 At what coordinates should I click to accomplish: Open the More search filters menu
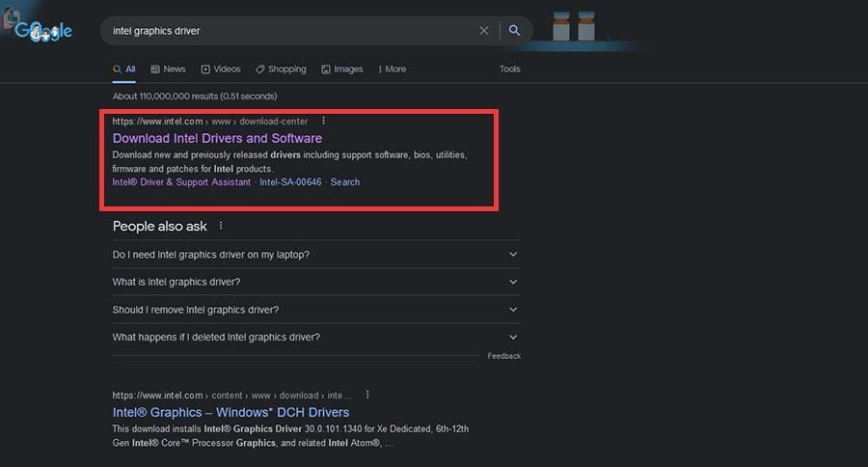[x=392, y=69]
